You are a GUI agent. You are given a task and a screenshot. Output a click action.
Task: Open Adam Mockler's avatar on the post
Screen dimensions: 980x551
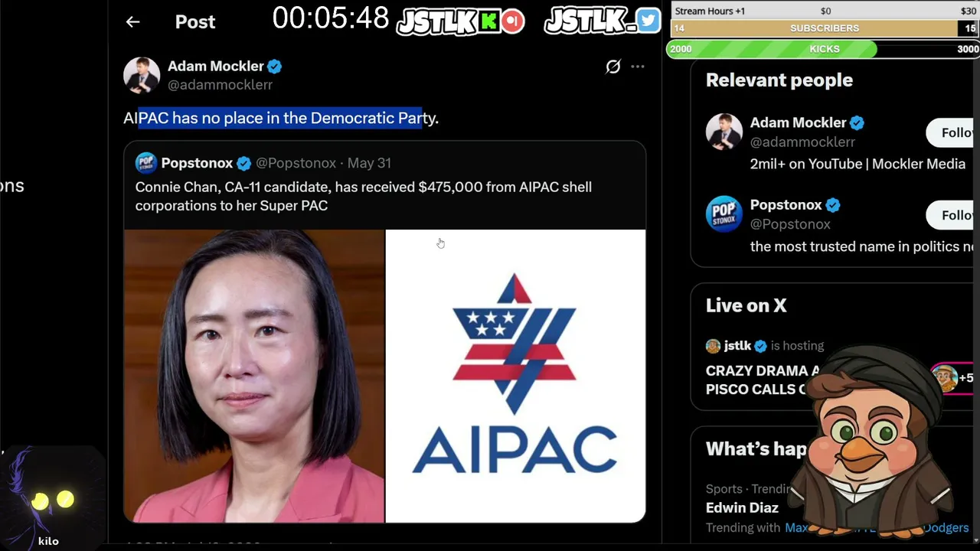pyautogui.click(x=142, y=75)
